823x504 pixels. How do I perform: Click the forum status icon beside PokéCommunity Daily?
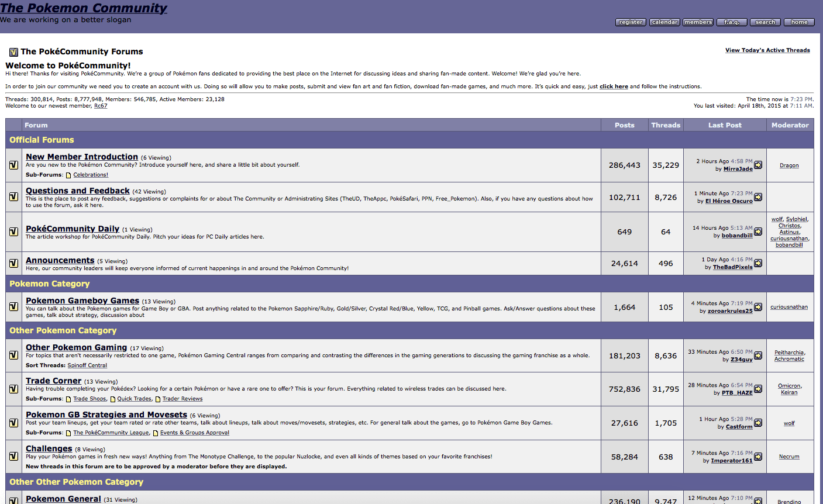click(x=13, y=232)
